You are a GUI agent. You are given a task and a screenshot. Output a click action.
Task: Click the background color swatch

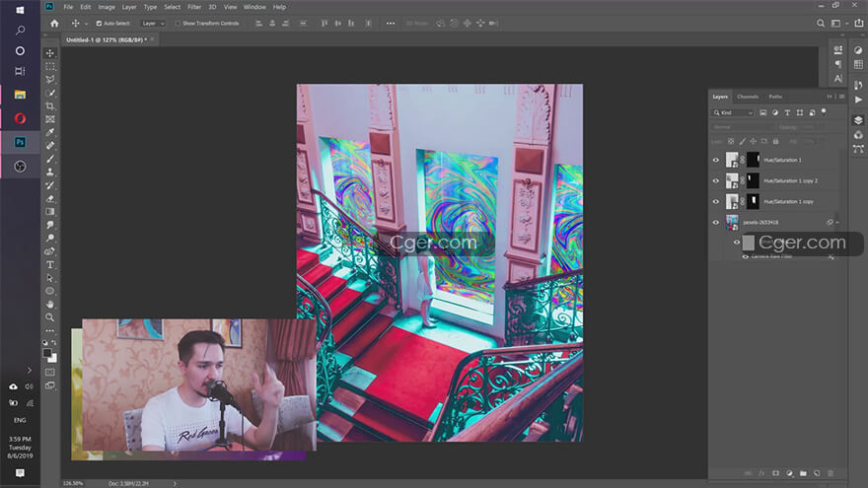coord(53,359)
